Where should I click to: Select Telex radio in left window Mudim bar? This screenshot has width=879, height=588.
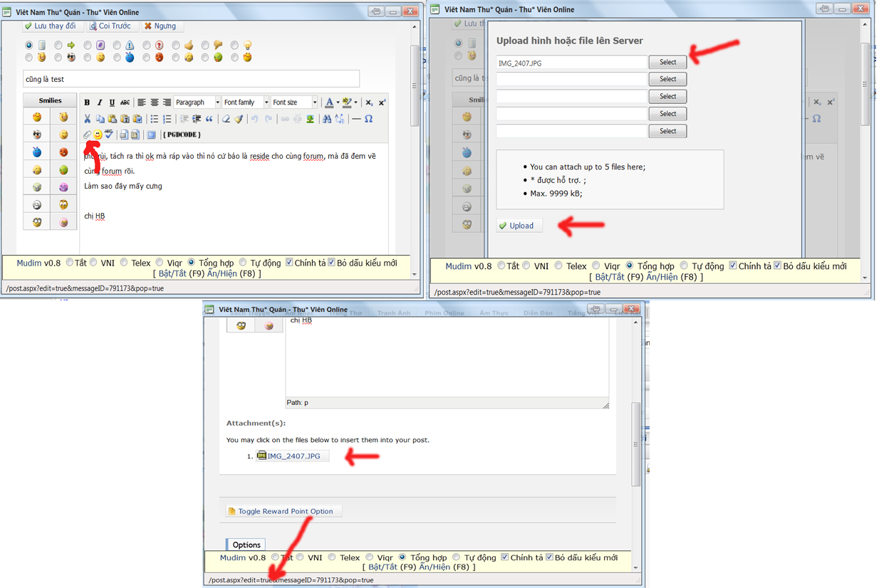point(124,263)
